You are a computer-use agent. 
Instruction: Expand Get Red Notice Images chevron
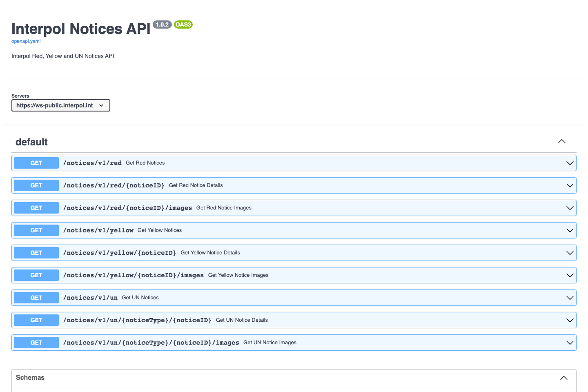570,208
